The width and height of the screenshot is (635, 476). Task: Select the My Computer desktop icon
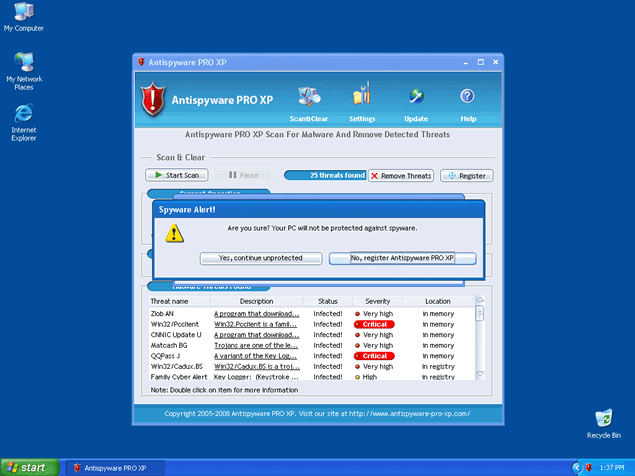coord(23,13)
